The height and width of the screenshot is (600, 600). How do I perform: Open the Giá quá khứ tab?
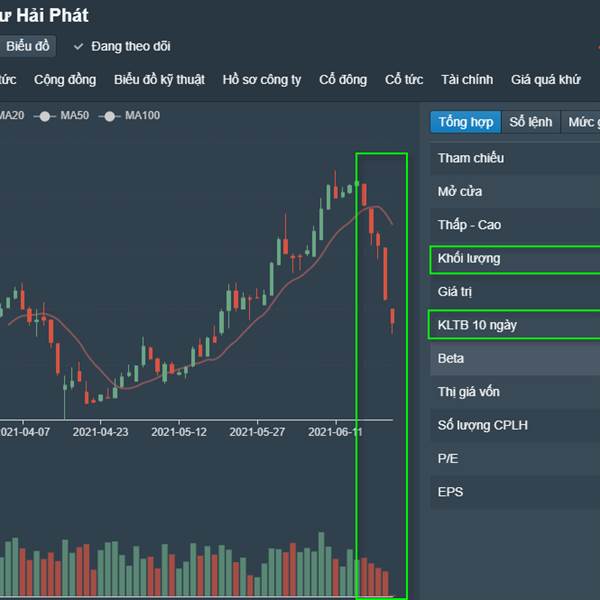coord(545,80)
